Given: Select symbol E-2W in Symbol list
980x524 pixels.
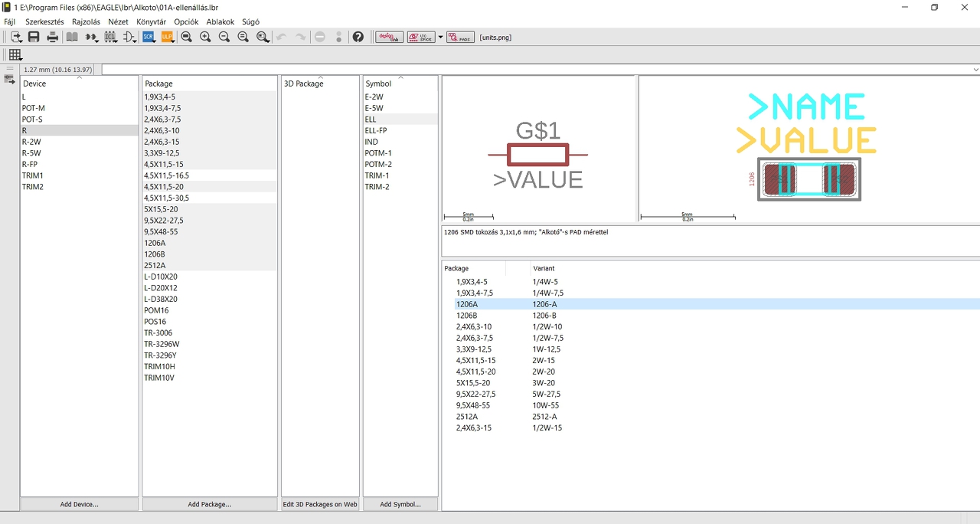Looking at the screenshot, I should (400, 97).
